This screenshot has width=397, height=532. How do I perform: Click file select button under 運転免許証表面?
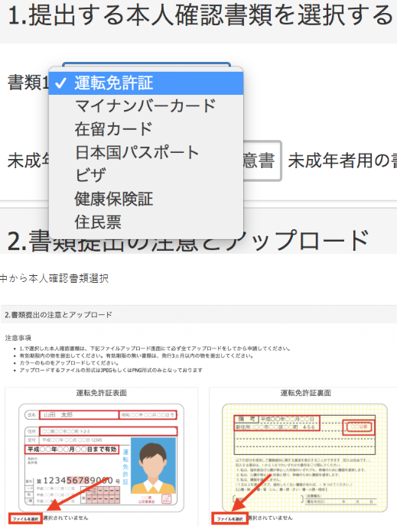click(25, 519)
